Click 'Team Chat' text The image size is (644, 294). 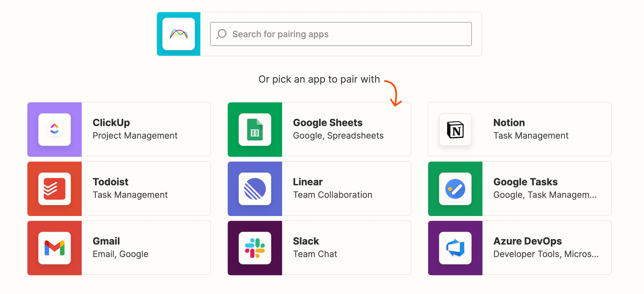point(315,254)
